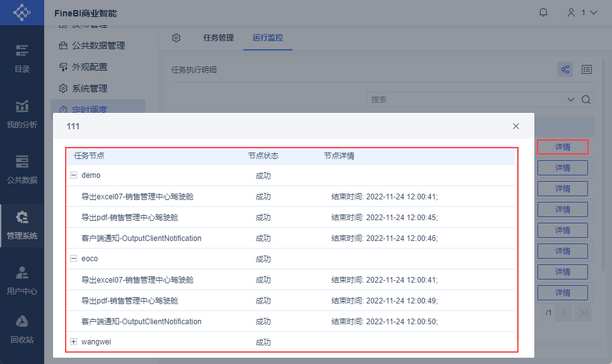Switch to the 运行监控 tab

click(x=268, y=38)
